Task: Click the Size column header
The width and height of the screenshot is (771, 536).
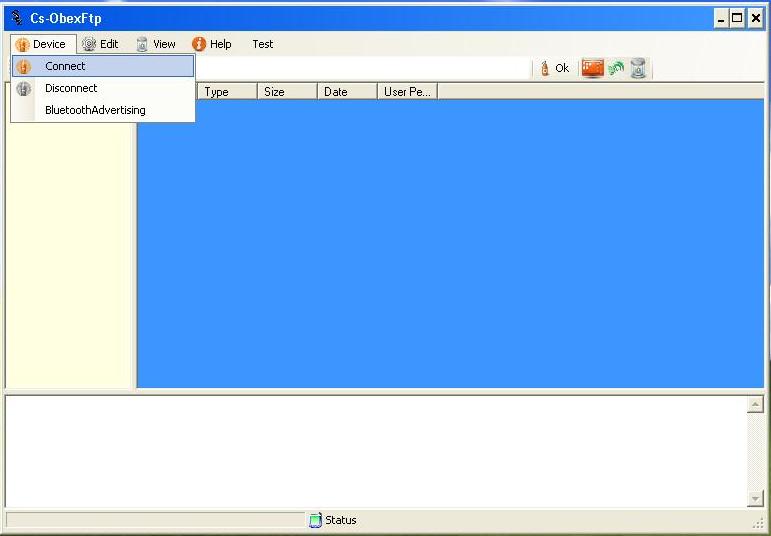Action: point(287,92)
